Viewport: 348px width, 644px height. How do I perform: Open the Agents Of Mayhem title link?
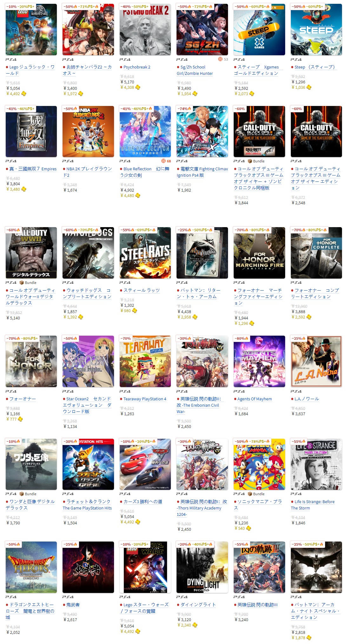coord(255,399)
